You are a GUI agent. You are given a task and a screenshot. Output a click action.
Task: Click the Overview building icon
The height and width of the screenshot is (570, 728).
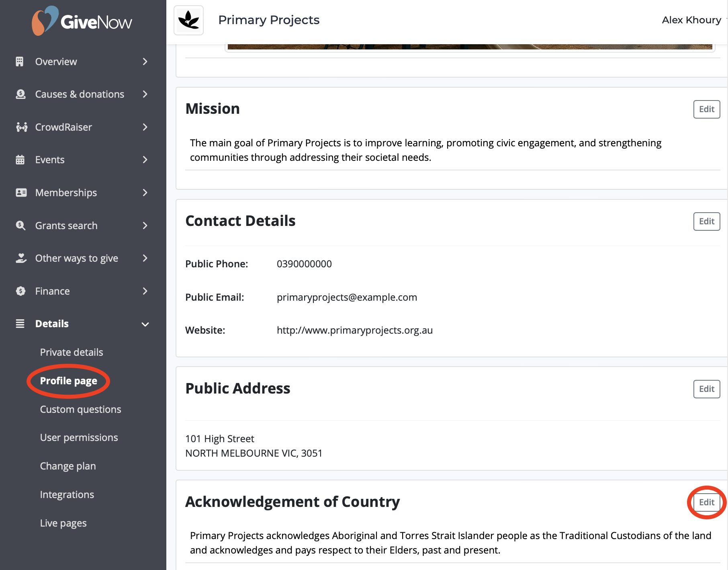click(x=20, y=62)
